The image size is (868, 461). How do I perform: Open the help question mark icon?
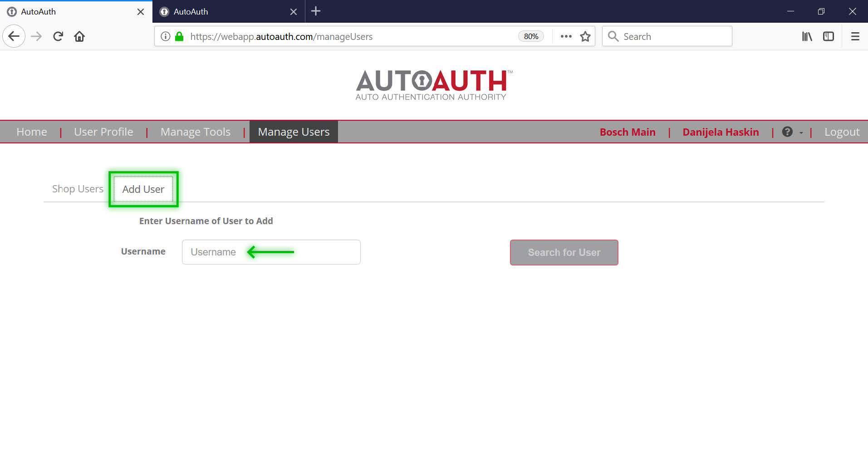[x=787, y=132]
